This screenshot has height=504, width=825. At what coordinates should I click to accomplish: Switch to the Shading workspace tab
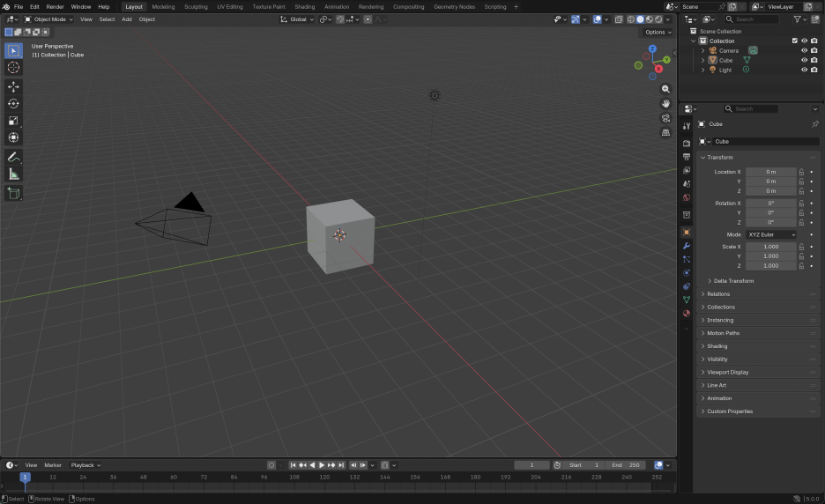click(305, 7)
